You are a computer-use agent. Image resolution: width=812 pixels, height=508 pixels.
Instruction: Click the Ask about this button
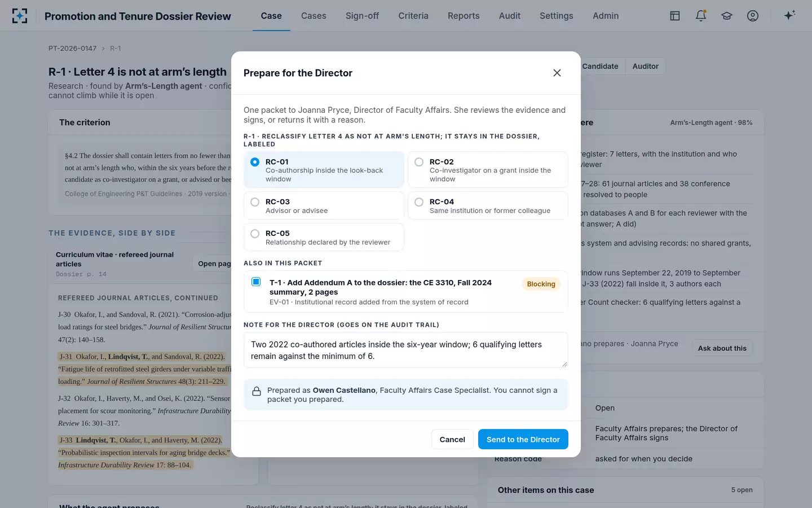click(722, 348)
